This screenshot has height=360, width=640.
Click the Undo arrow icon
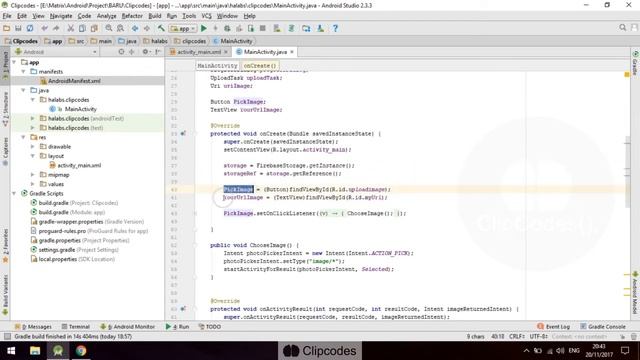tap(44, 28)
